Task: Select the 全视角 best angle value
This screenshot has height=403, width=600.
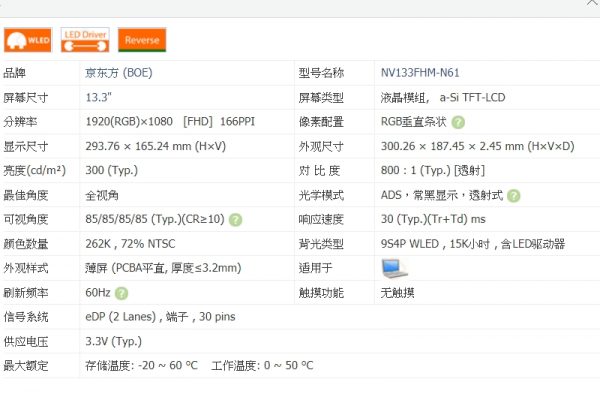Action: pyautogui.click(x=102, y=195)
